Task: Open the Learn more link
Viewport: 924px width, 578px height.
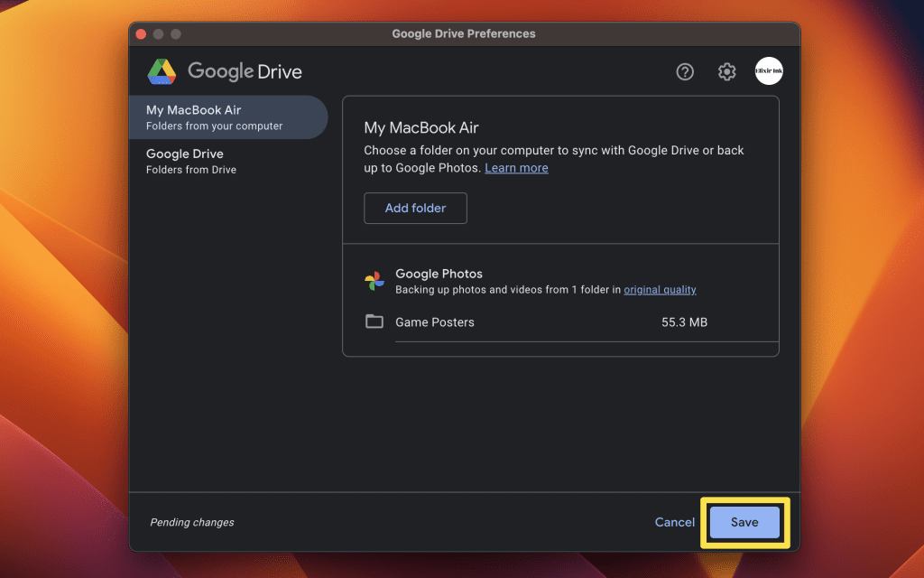Action: click(x=516, y=168)
